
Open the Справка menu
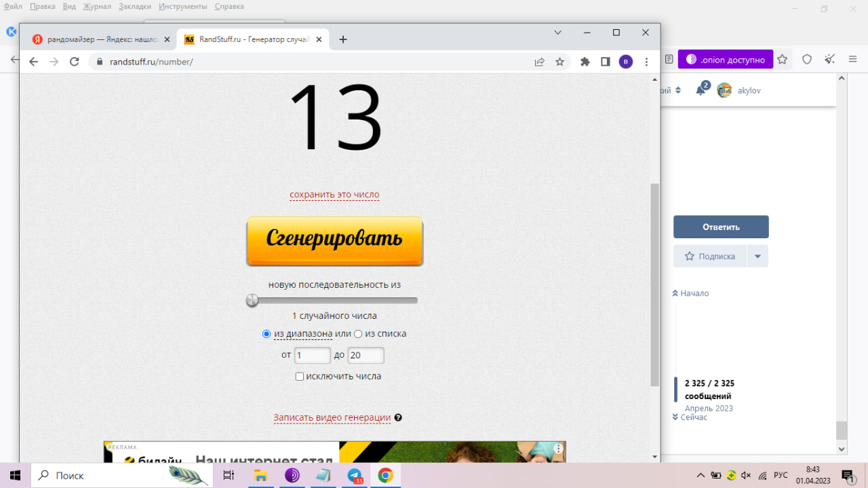click(x=229, y=7)
